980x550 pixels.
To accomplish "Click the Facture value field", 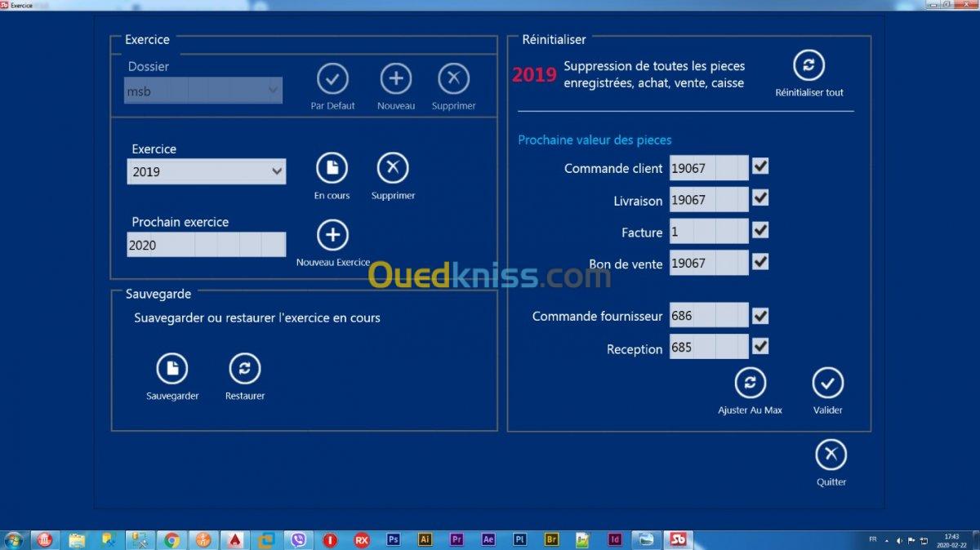I will tap(709, 232).
